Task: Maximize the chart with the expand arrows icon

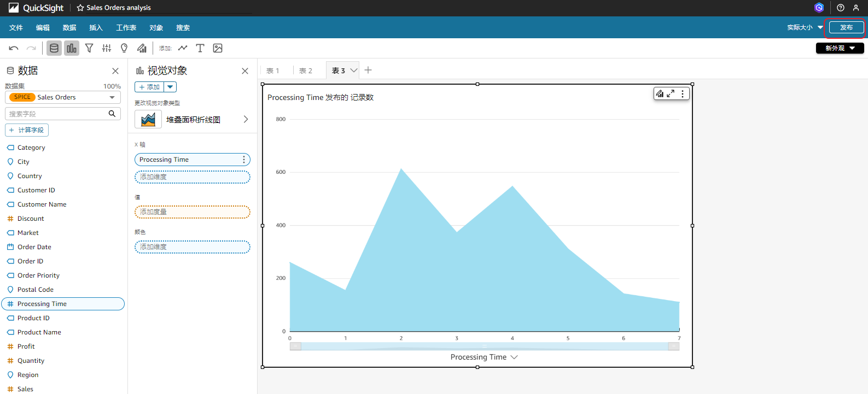Action: point(671,93)
